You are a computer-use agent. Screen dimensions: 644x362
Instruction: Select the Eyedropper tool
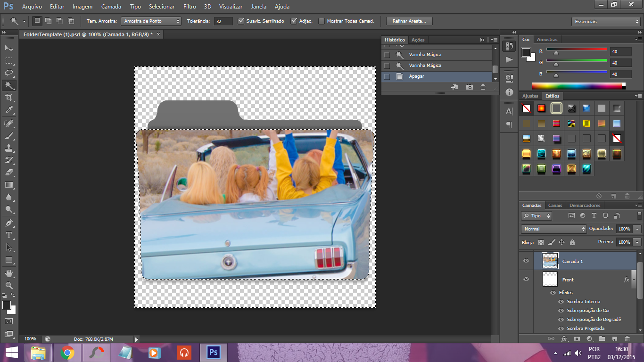[x=9, y=110]
